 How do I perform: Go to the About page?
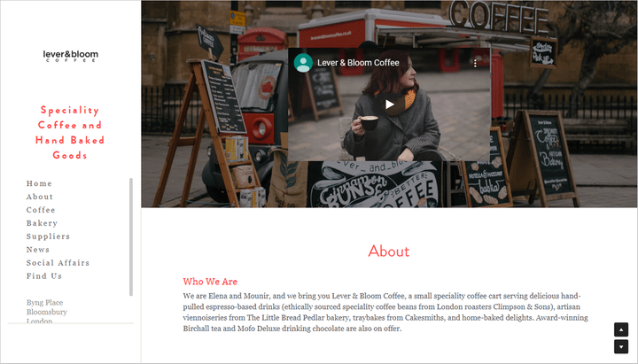tap(40, 197)
